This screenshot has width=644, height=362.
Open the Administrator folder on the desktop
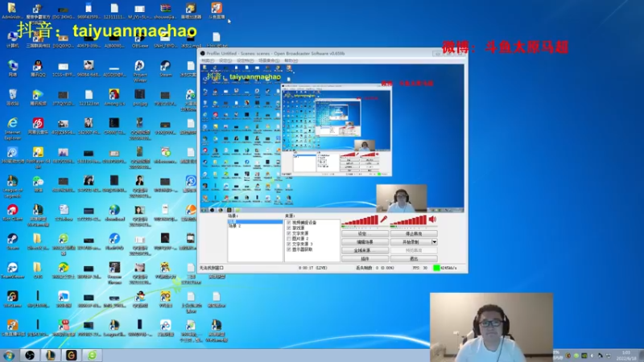[12, 10]
